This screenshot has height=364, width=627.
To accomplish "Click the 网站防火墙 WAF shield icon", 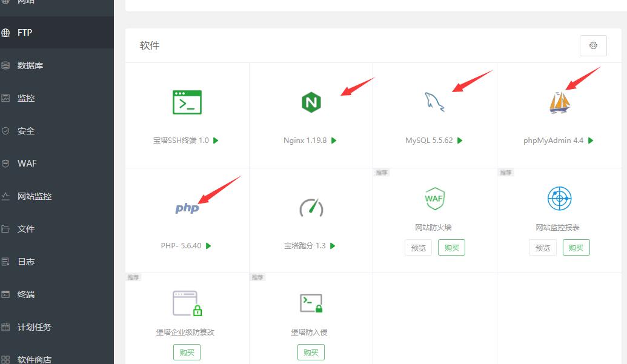I will [x=434, y=199].
